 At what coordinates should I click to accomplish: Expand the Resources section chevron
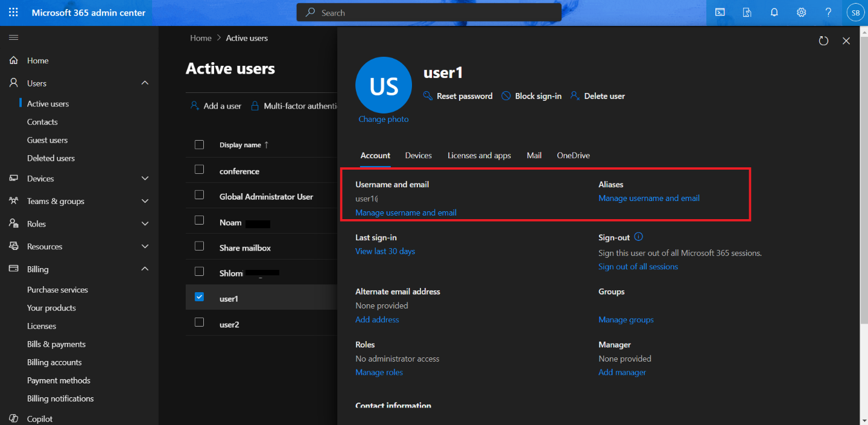click(x=145, y=246)
